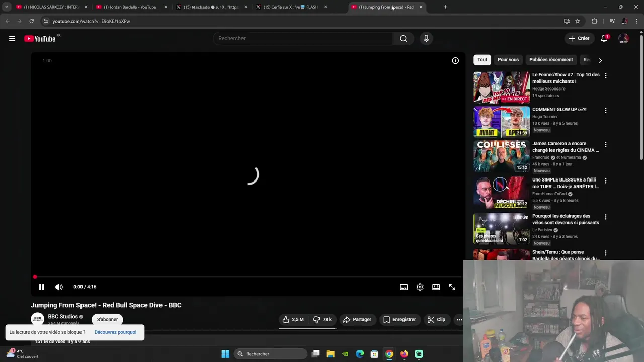This screenshot has height=362, width=644.
Task: Open the account avatar menu
Action: pos(623,39)
